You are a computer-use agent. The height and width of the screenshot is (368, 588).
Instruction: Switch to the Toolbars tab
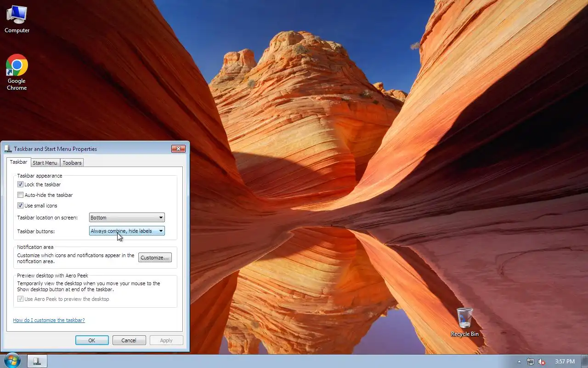click(x=72, y=162)
